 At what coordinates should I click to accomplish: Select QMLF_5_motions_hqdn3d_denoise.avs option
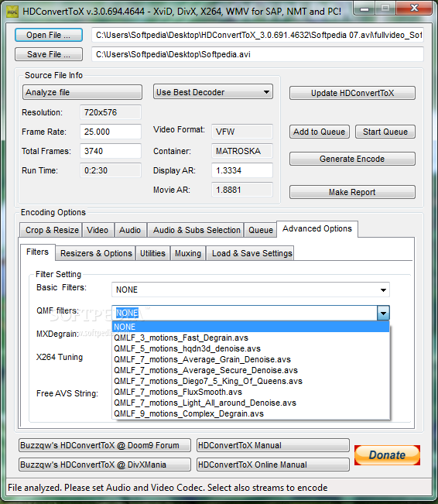[251, 348]
